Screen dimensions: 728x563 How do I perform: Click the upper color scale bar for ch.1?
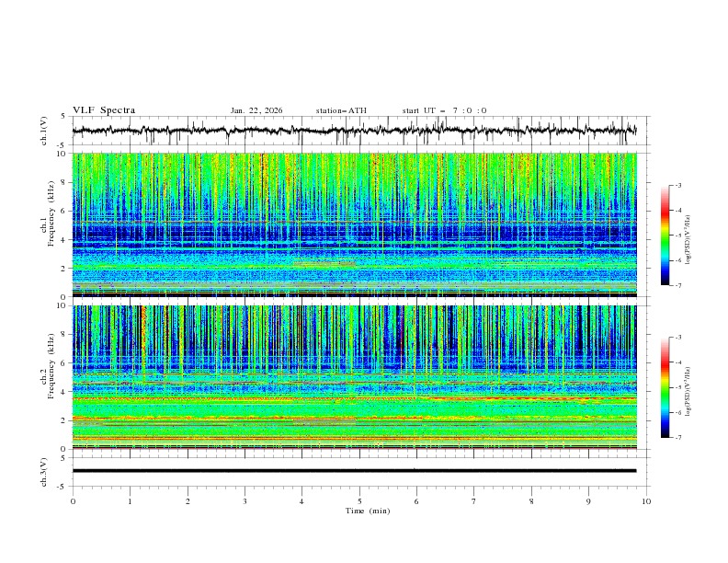coord(665,236)
